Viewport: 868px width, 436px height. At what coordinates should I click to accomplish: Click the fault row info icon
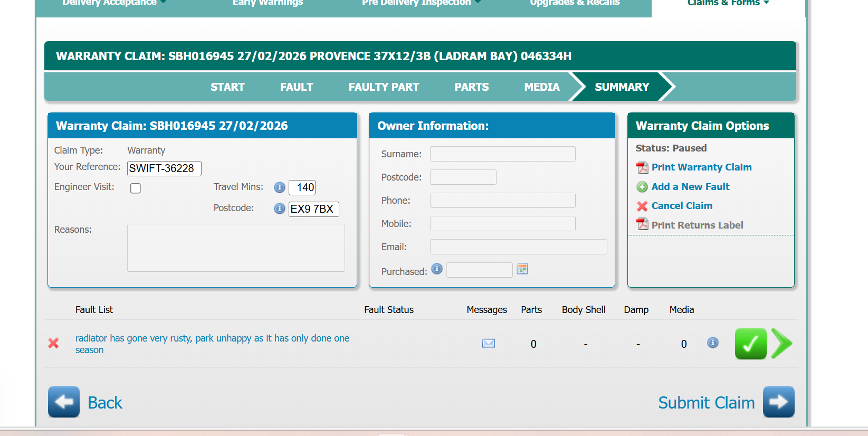(x=713, y=343)
